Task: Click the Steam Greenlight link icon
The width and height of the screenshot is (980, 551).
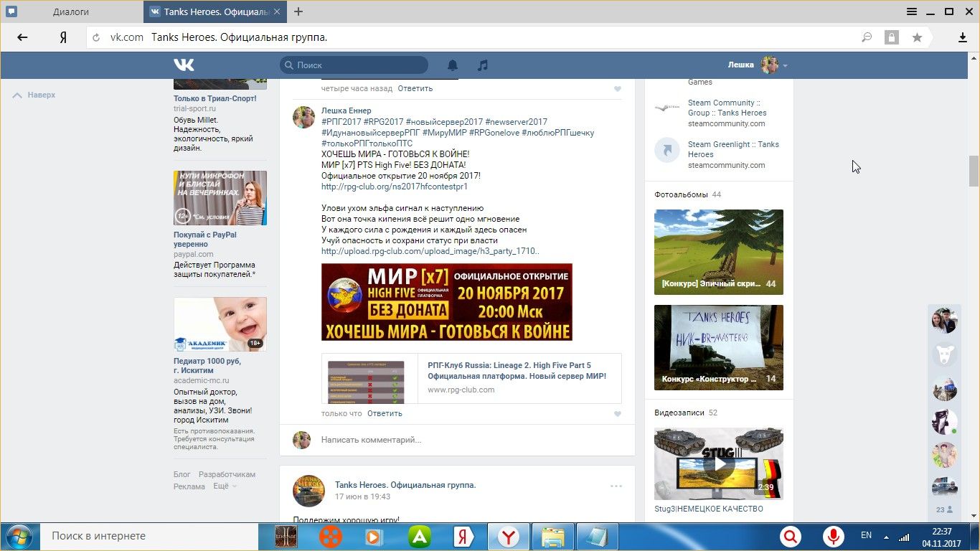Action: tap(667, 150)
